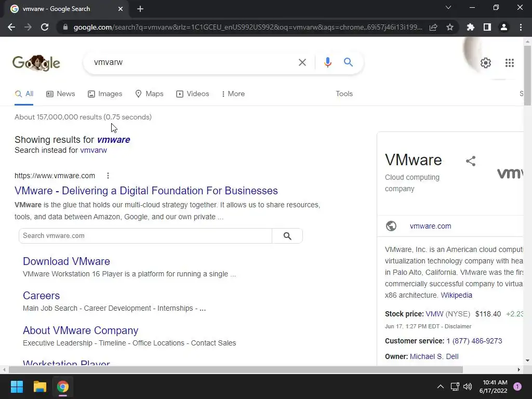Toggle the Chrome side panel
Image resolution: width=532 pixels, height=399 pixels.
pyautogui.click(x=487, y=27)
